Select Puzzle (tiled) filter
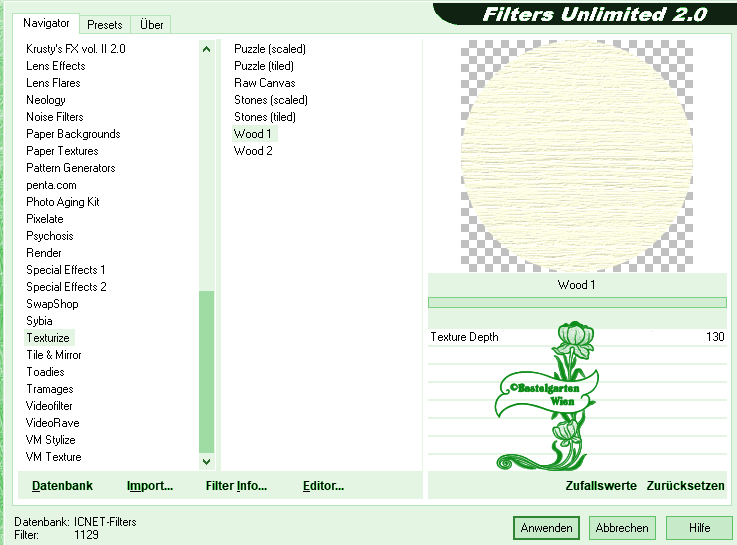Viewport: 737px width, 545px height. click(264, 66)
